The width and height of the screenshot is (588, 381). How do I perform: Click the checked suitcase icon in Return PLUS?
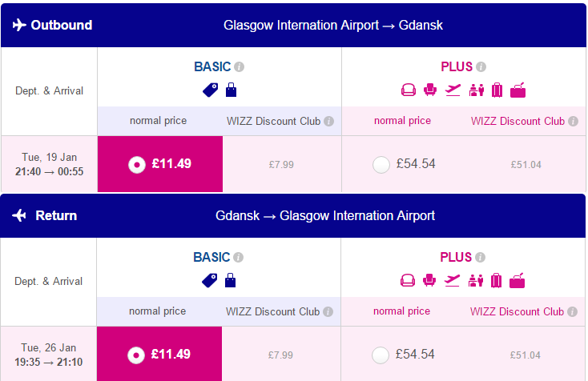point(496,280)
